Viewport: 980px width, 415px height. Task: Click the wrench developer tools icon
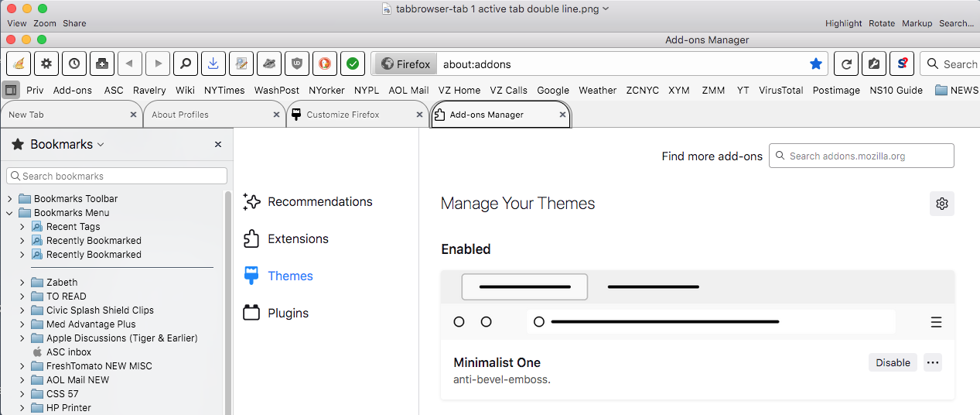[x=874, y=63]
